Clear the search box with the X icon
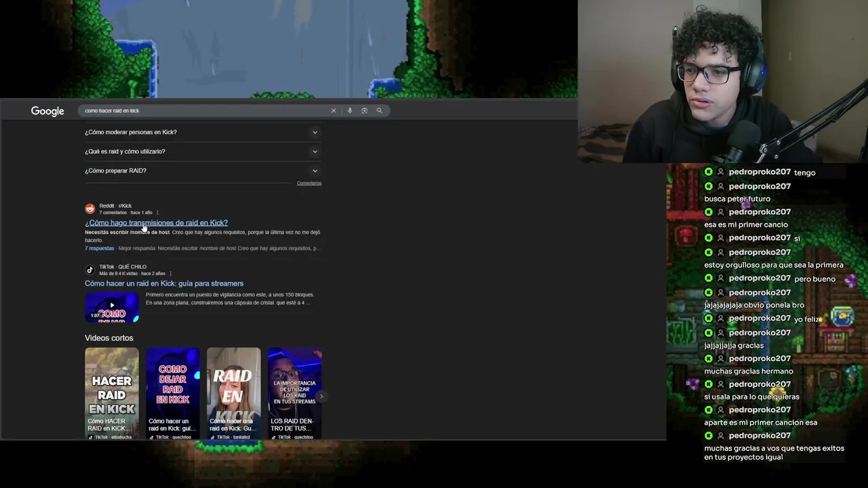The image size is (868, 488). tap(334, 110)
